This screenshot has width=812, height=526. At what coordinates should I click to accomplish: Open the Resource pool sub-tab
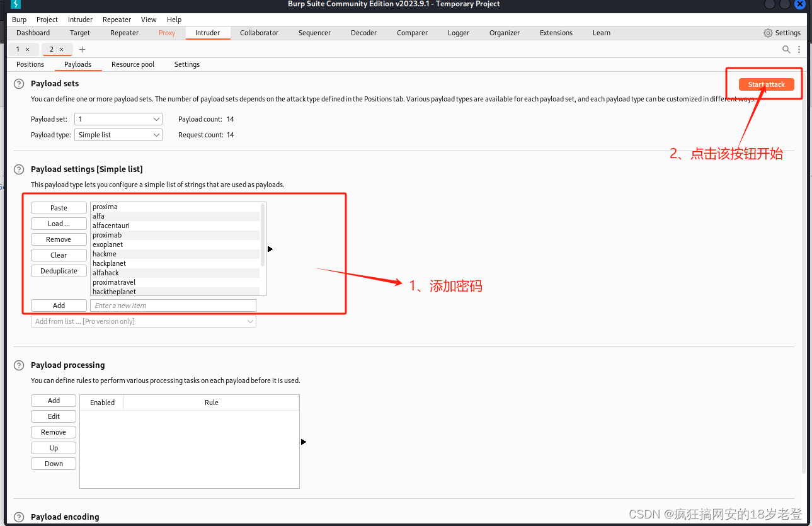tap(133, 64)
